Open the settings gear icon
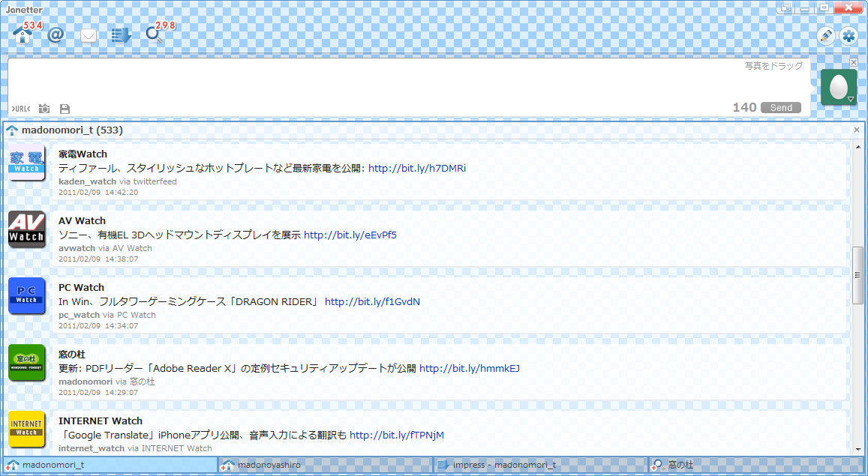 tap(848, 36)
